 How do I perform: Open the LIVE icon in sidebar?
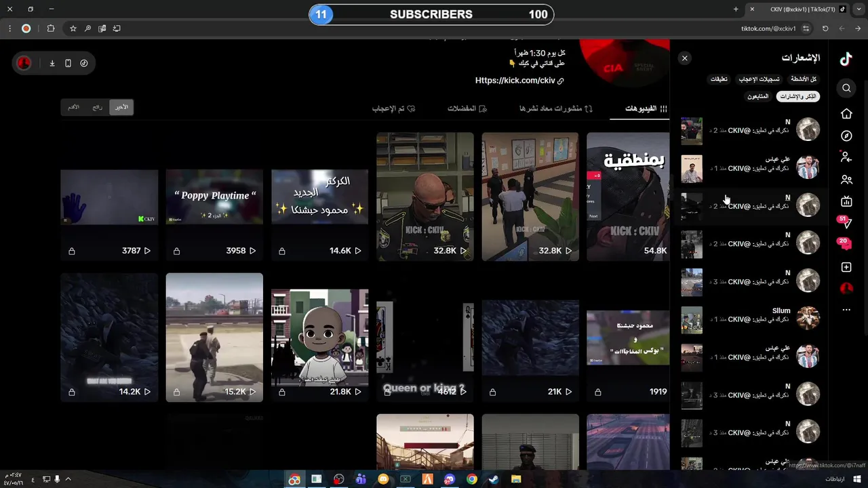pyautogui.click(x=846, y=201)
